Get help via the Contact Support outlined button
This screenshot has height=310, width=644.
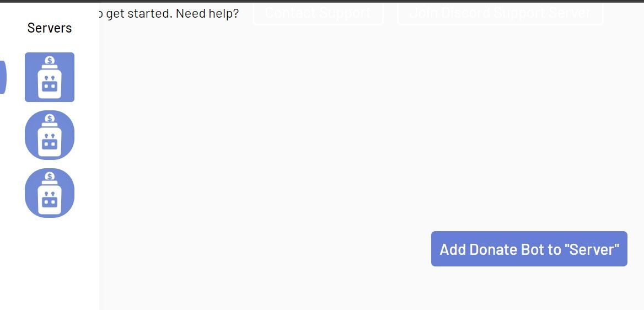(318, 13)
